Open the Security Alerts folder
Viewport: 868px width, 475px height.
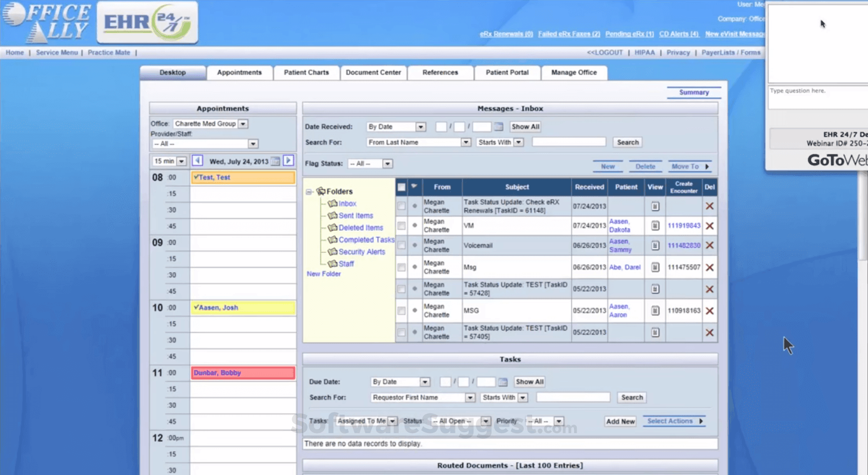(362, 251)
